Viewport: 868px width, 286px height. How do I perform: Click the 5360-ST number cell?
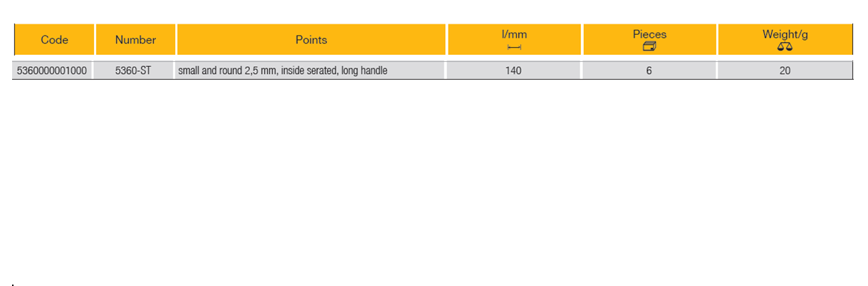(133, 70)
